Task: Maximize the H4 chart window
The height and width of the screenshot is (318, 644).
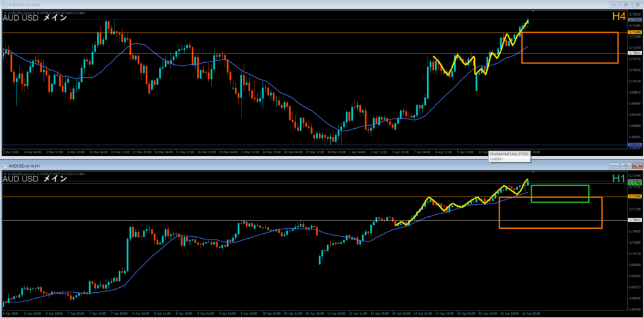Action: click(625, 3)
